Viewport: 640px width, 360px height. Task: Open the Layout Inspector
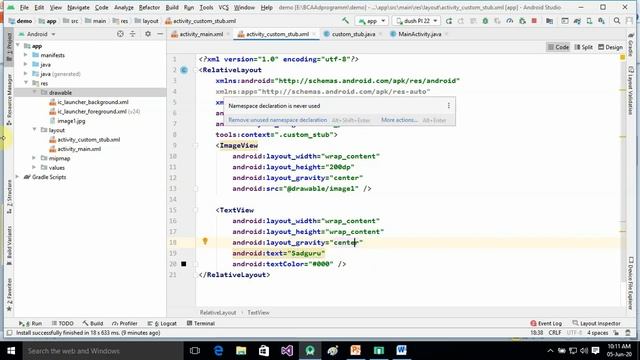[596, 323]
